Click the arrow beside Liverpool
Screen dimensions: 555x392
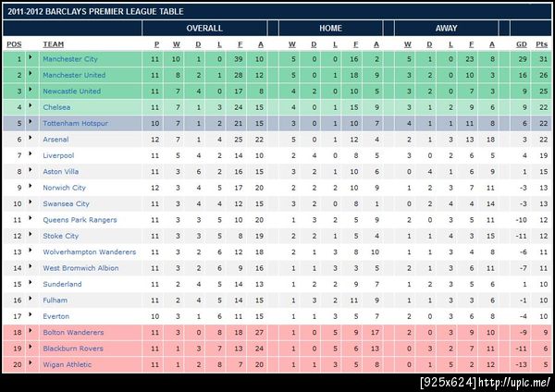31,153
